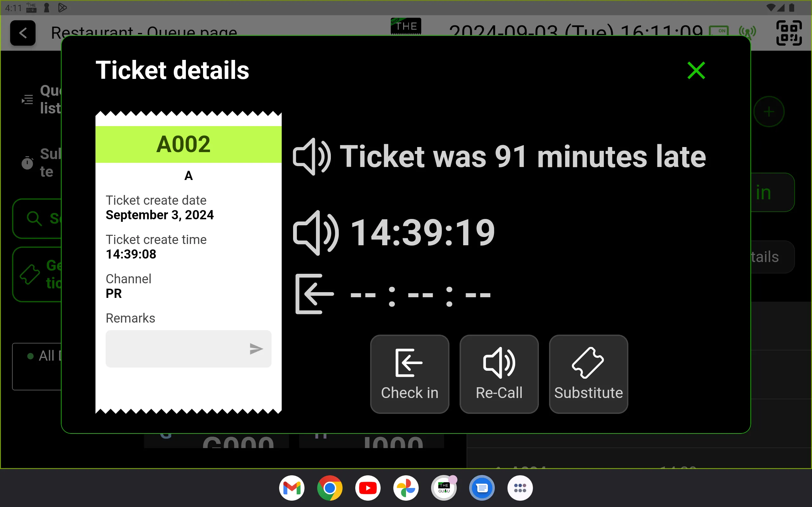This screenshot has height=507, width=812.
Task: Click the Check in button label
Action: tap(410, 393)
